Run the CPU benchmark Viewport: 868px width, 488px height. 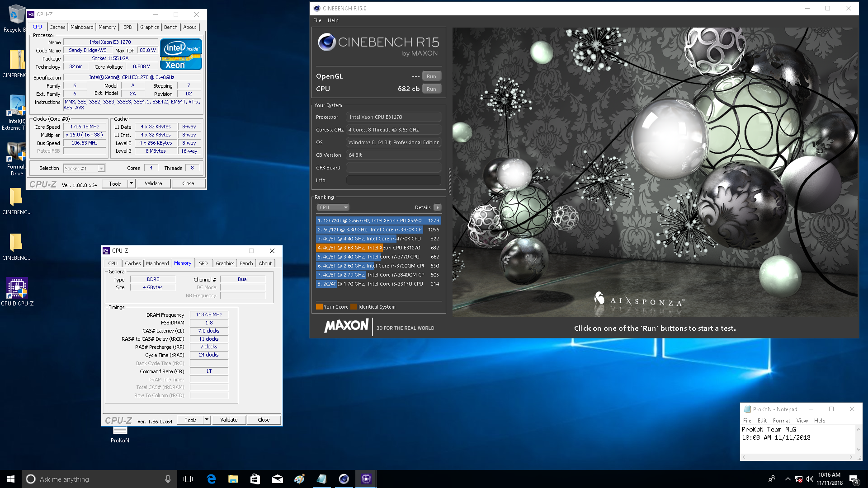click(x=431, y=89)
